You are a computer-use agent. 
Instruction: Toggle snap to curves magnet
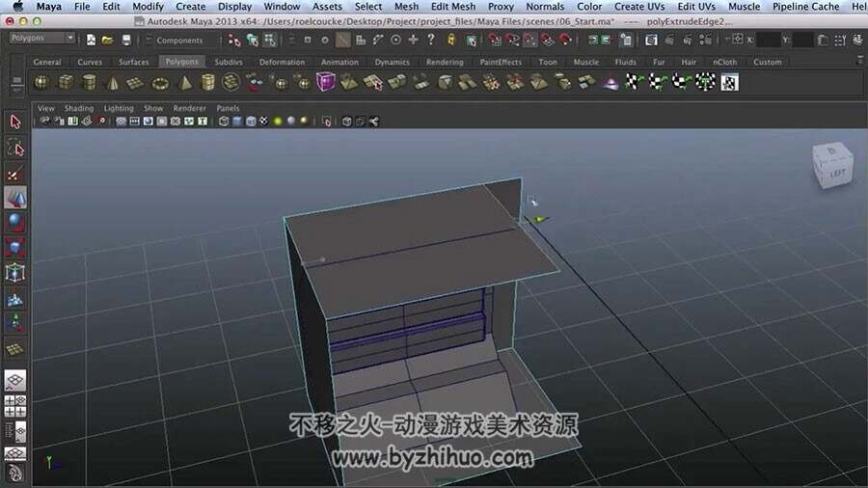coord(513,40)
